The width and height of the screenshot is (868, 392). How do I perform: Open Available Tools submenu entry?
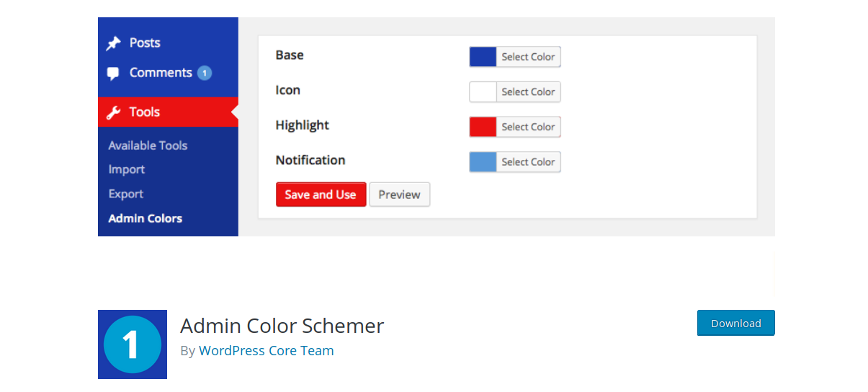tap(148, 146)
